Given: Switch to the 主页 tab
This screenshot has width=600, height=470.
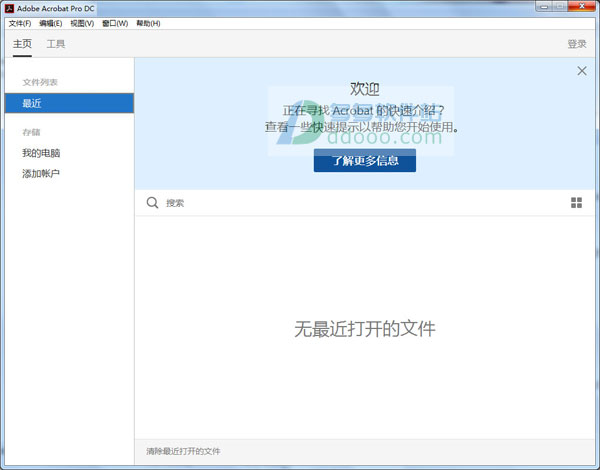Looking at the screenshot, I should 22,44.
